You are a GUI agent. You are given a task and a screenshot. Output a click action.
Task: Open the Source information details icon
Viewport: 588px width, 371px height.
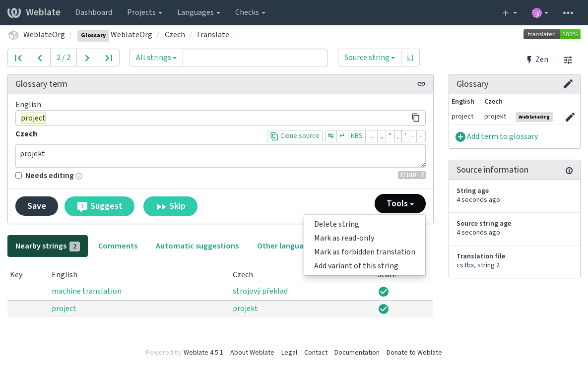(569, 171)
